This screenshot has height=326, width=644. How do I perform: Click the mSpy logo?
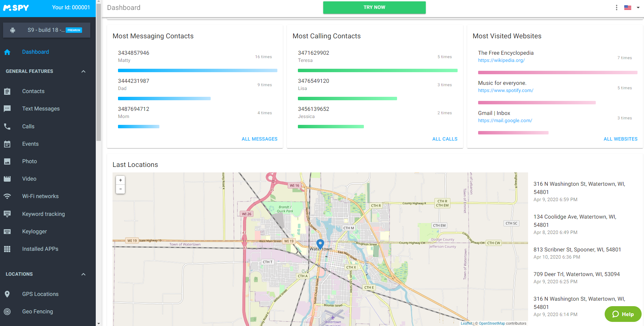16,8
